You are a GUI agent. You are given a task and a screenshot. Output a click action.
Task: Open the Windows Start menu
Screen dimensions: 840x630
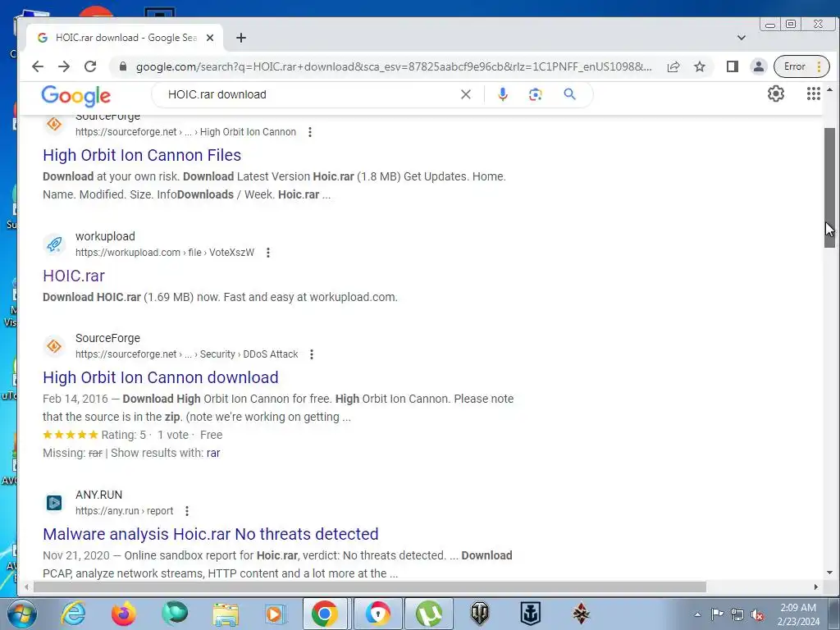pos(22,614)
